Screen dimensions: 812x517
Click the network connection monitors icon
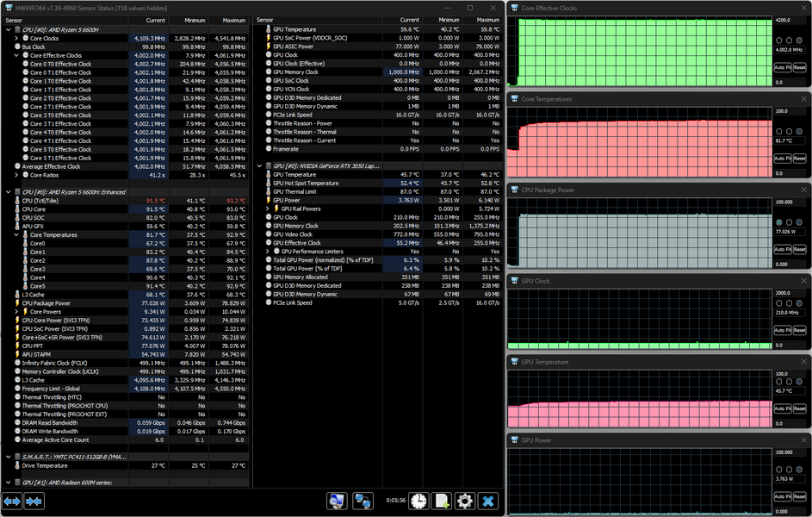point(363,501)
